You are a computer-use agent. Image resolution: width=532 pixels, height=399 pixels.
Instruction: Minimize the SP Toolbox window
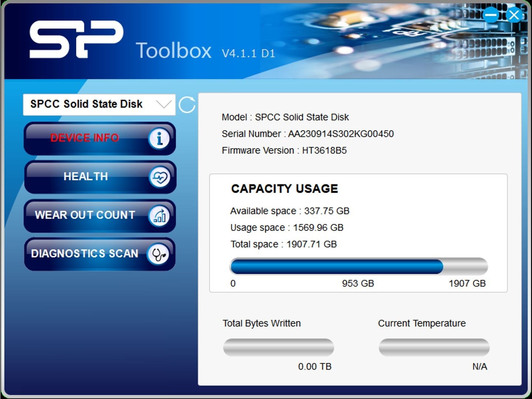491,15
